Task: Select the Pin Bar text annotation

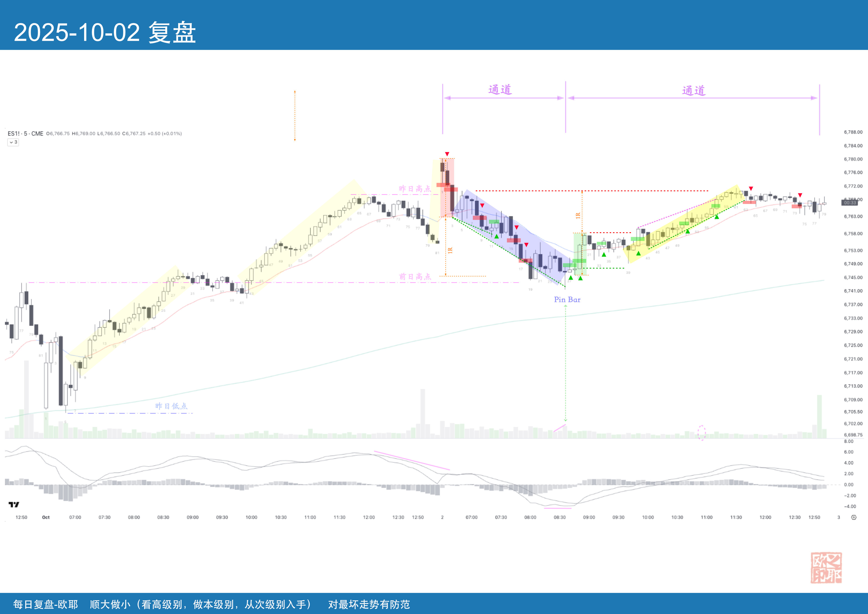Action: [x=567, y=300]
